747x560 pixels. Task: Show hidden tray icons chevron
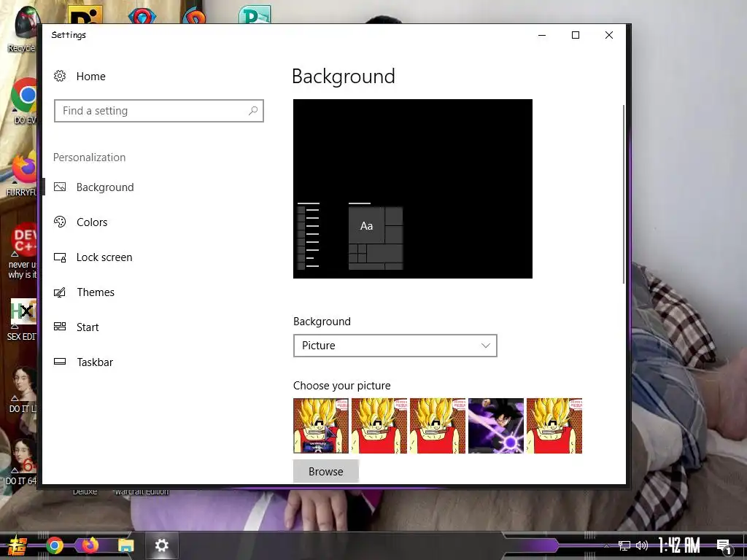[606, 545]
